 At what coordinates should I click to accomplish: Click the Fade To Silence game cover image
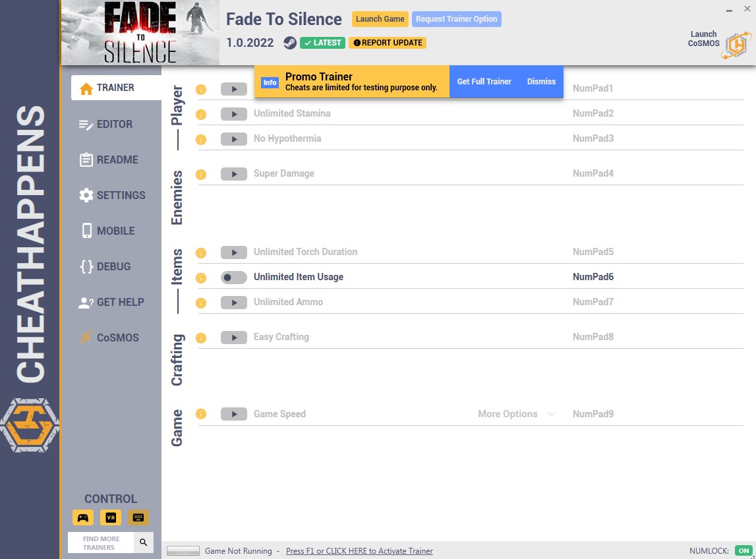pos(140,32)
